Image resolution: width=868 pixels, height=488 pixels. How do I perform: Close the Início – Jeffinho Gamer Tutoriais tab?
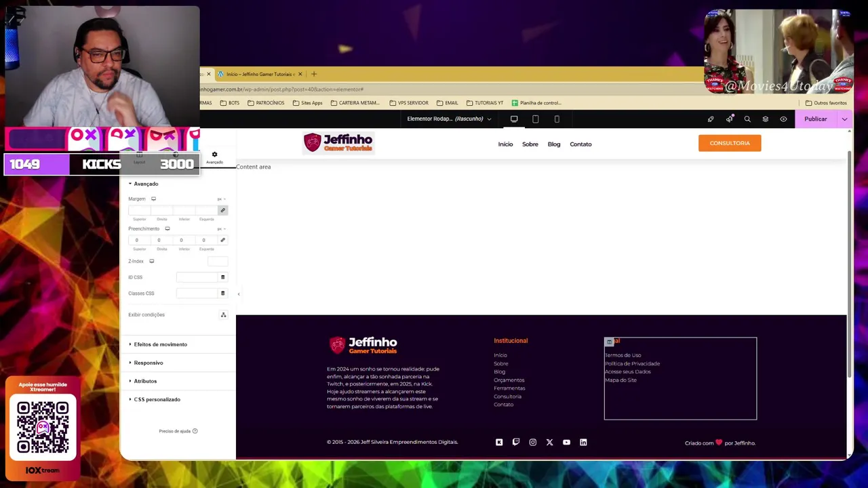(x=300, y=74)
